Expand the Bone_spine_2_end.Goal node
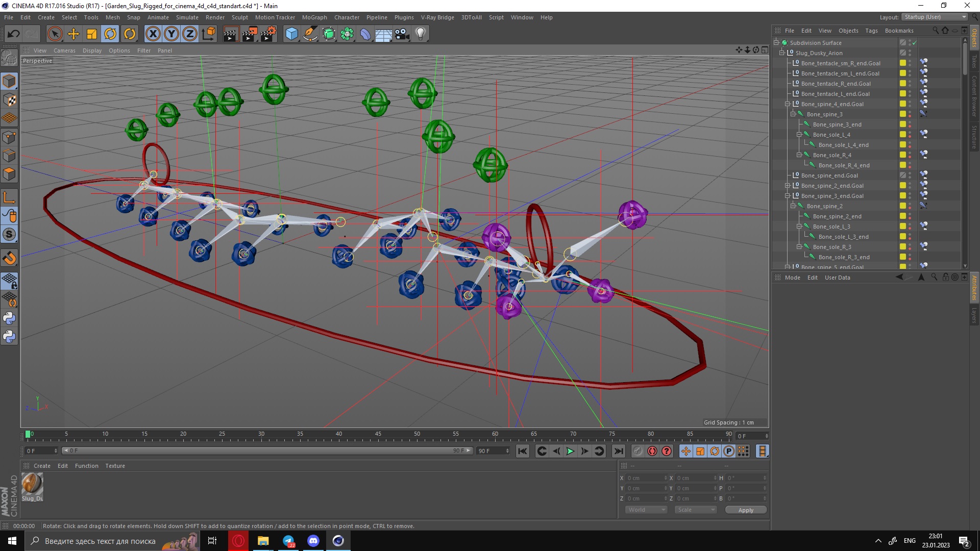 (788, 186)
